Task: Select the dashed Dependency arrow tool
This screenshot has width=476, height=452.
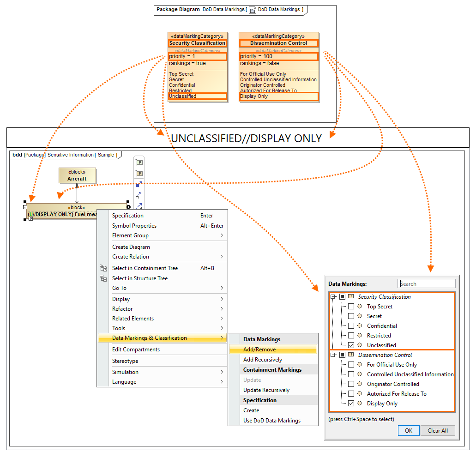Action: (139, 206)
